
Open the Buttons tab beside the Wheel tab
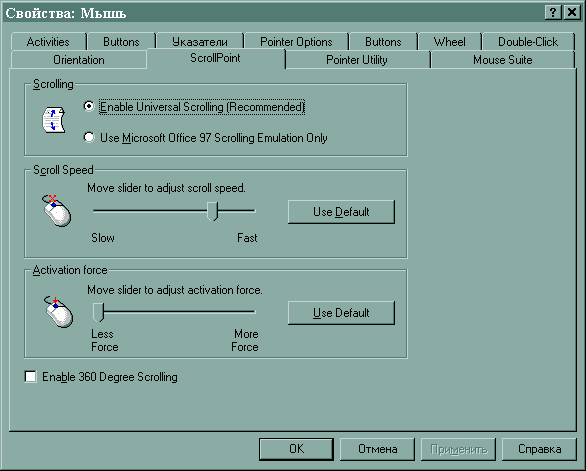point(383,41)
